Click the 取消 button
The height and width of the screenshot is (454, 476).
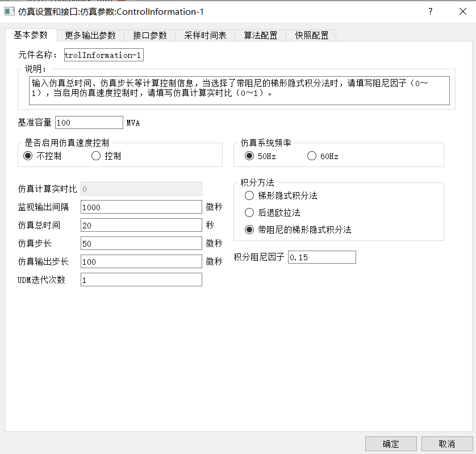click(x=447, y=444)
